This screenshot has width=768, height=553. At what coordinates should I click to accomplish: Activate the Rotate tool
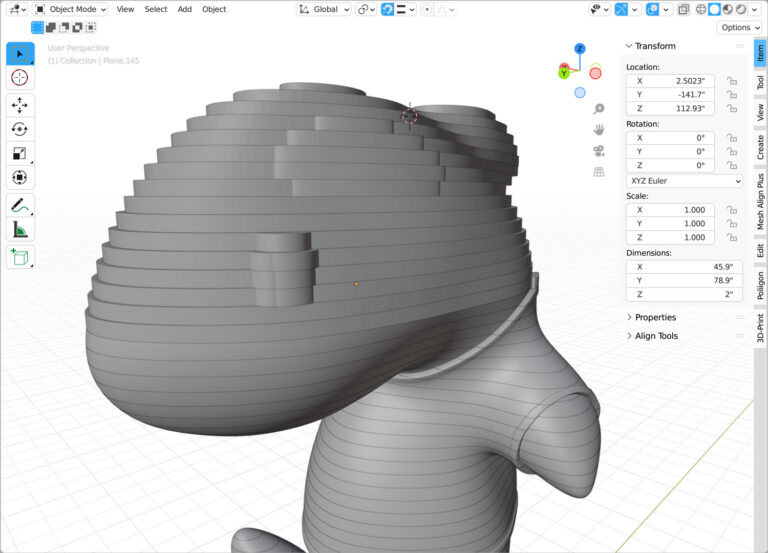[20, 129]
